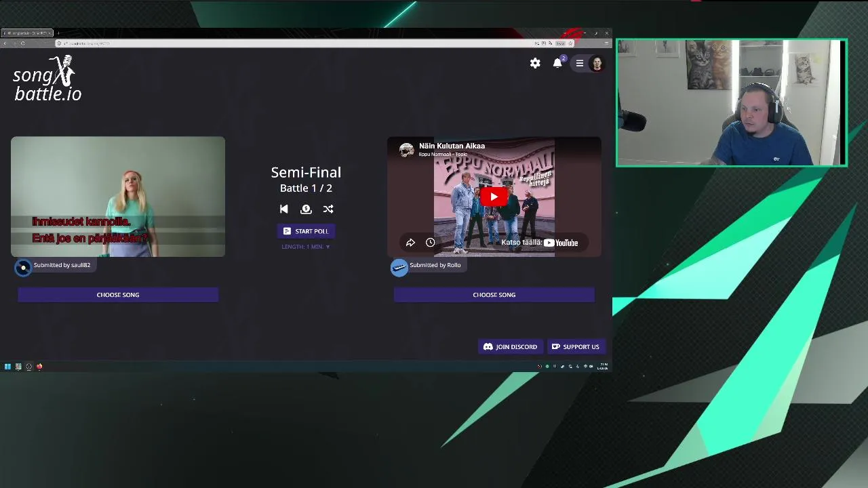Click the 'Submitted by sauli82' label
This screenshot has height=488, width=868.
(x=62, y=265)
